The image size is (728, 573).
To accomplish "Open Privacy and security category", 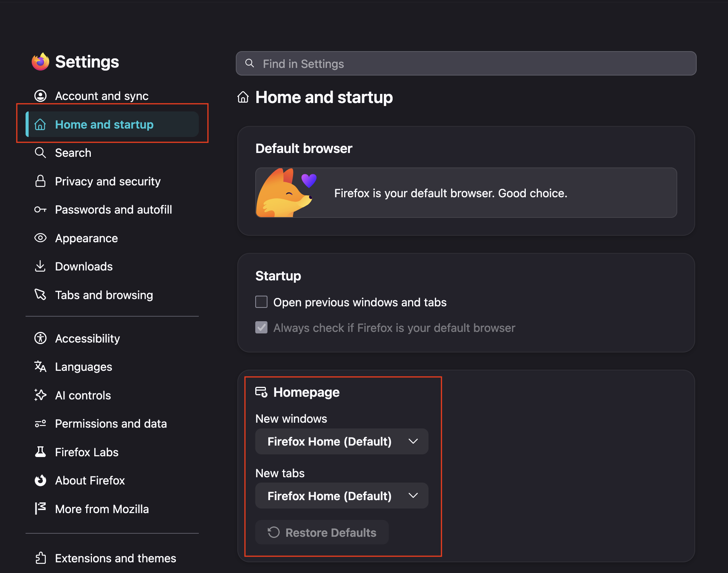I will (112, 181).
